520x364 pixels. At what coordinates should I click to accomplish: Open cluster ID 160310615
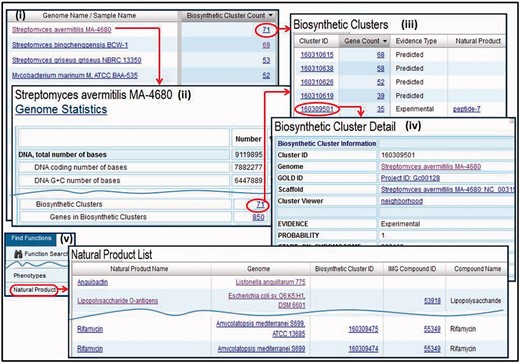coord(317,55)
